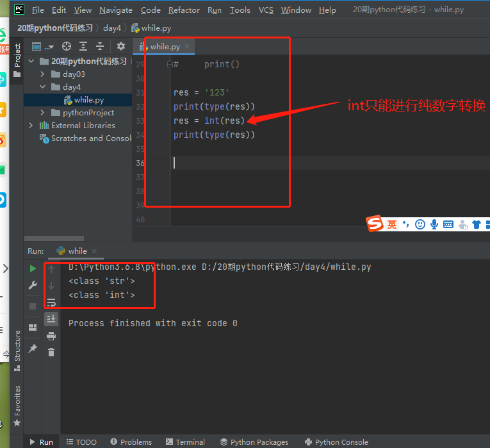The height and width of the screenshot is (448, 490).
Task: Select the pythonProject folder row
Action: click(x=78, y=113)
